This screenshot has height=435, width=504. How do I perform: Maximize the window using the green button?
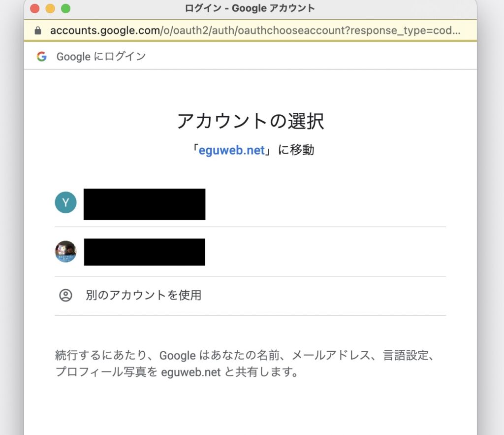[x=65, y=8]
